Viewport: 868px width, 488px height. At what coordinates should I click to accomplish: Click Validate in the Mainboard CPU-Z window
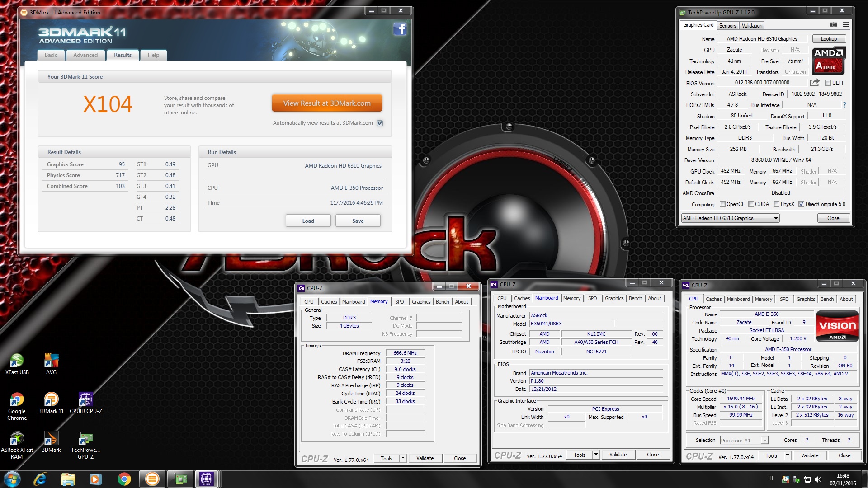pyautogui.click(x=618, y=455)
